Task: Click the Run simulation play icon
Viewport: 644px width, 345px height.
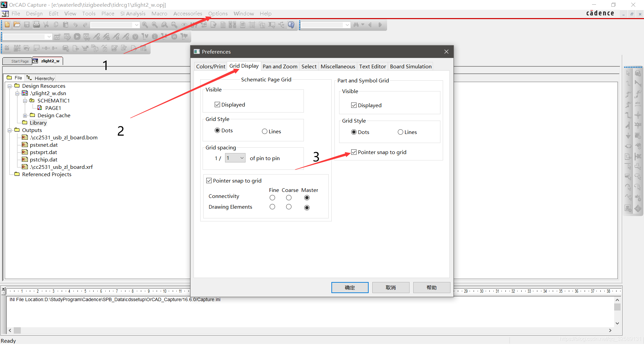Action: 77,37
